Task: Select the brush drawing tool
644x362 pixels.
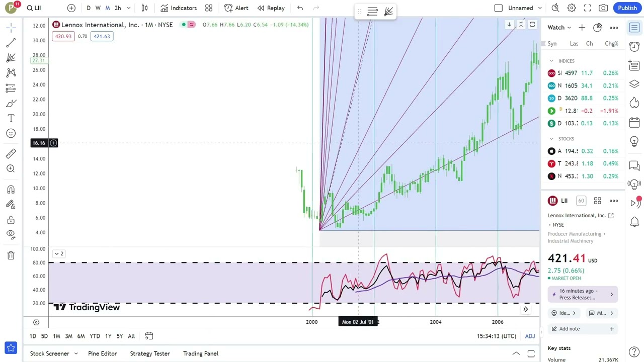Action: (11, 104)
